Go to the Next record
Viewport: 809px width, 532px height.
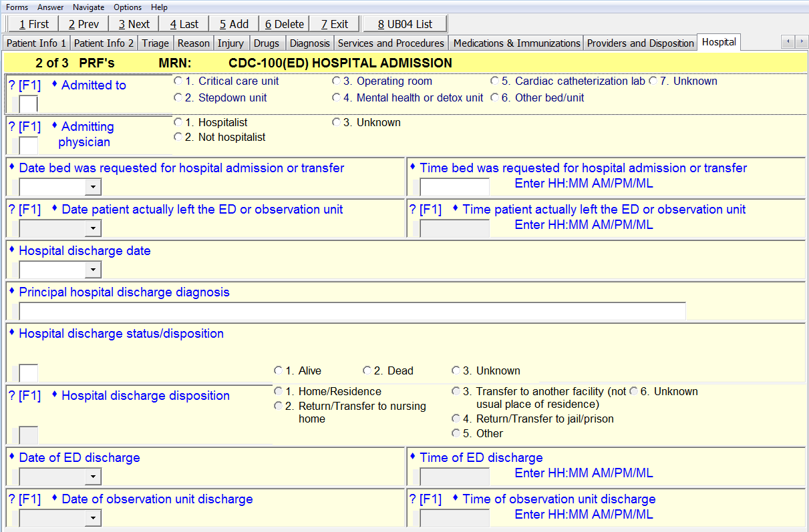pos(134,24)
